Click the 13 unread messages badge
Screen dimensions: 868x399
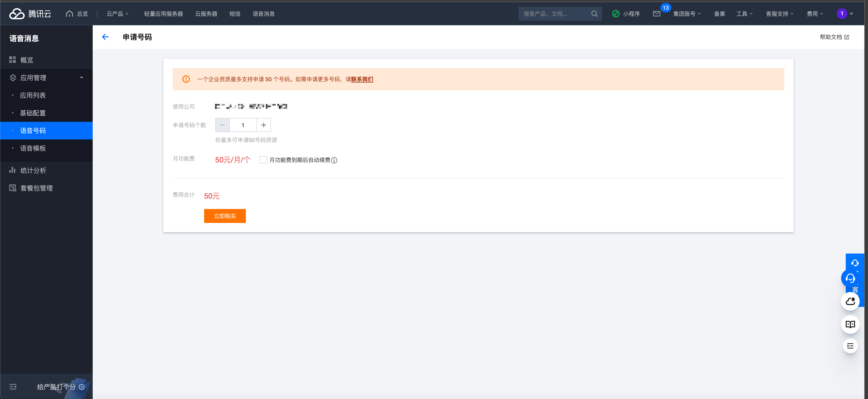pyautogui.click(x=665, y=8)
